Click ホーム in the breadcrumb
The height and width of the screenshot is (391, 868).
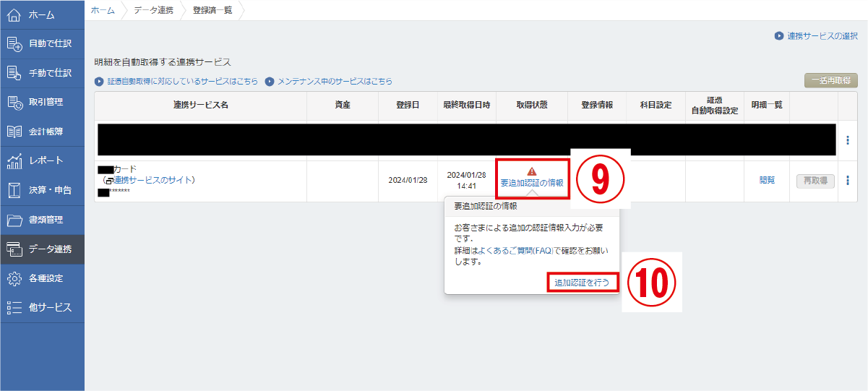coord(103,10)
